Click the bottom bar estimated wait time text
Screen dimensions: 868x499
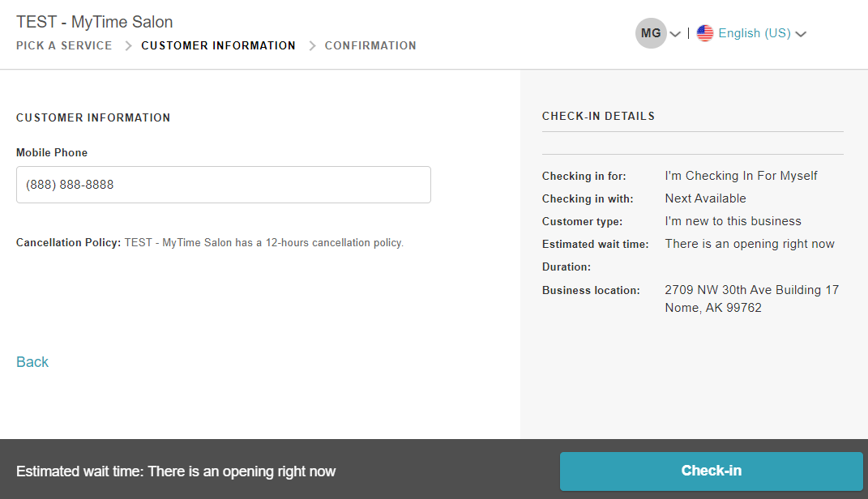[x=176, y=471]
